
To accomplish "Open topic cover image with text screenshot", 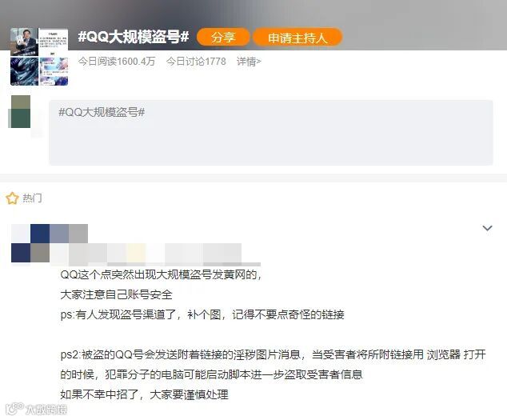I will tap(54, 42).
